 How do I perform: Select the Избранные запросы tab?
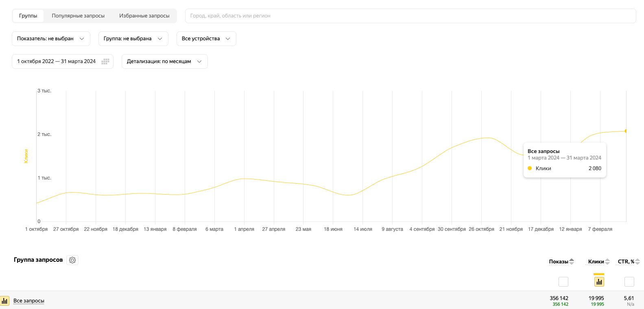coord(144,16)
